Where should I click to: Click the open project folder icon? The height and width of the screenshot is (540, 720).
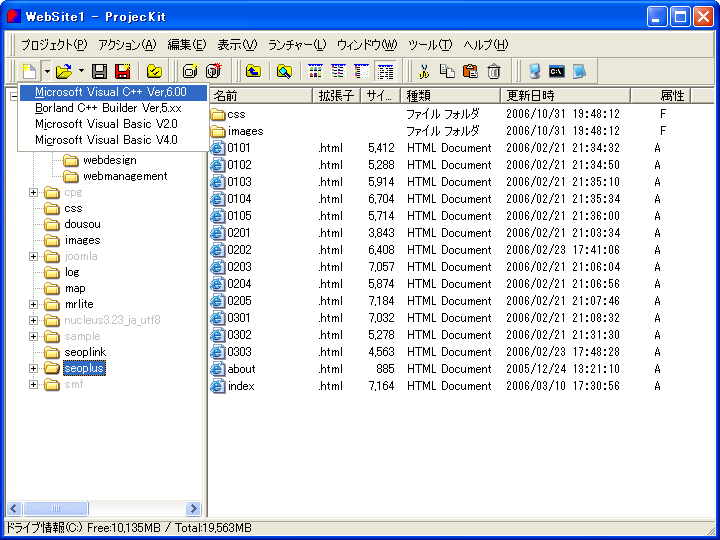tap(64, 71)
